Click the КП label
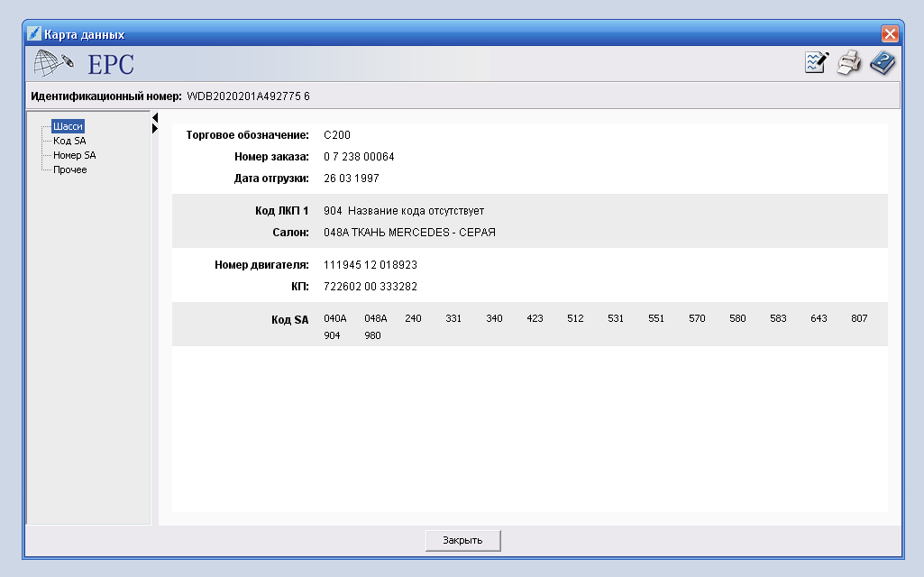Viewport: 924px width, 577px height. 300,287
